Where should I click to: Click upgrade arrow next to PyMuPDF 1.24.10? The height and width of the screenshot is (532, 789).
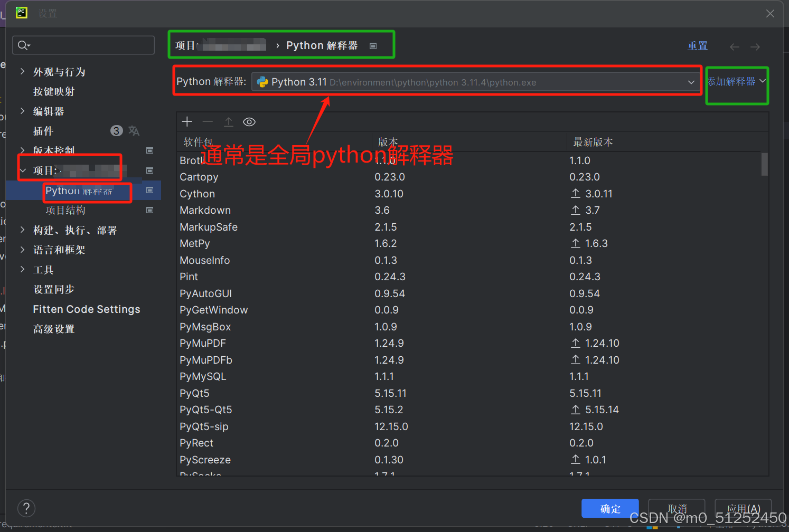point(576,343)
